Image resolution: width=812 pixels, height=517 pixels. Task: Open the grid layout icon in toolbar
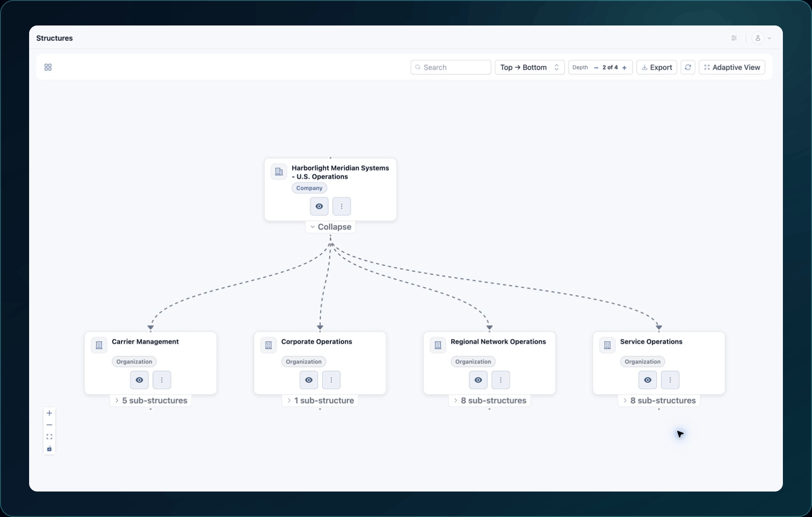(x=48, y=67)
